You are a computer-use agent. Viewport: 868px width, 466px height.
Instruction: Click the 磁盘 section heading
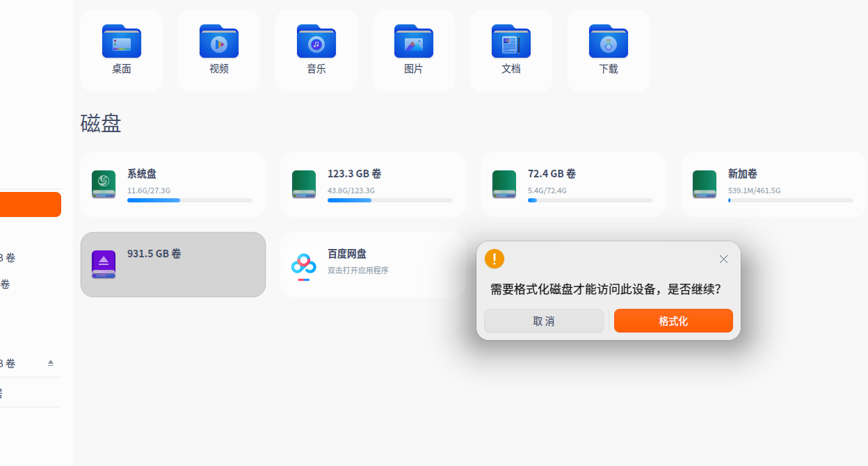(x=102, y=123)
